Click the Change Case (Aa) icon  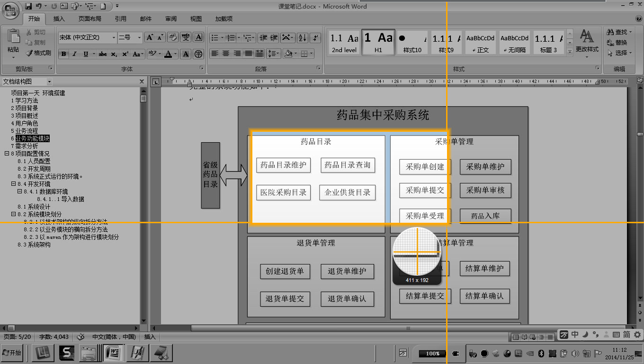[138, 54]
